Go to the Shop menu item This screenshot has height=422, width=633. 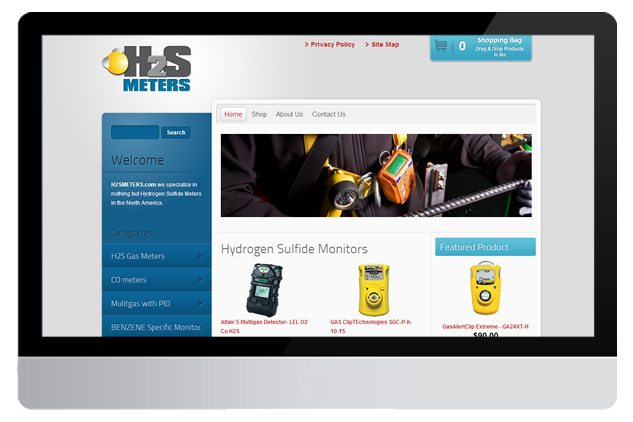(259, 114)
